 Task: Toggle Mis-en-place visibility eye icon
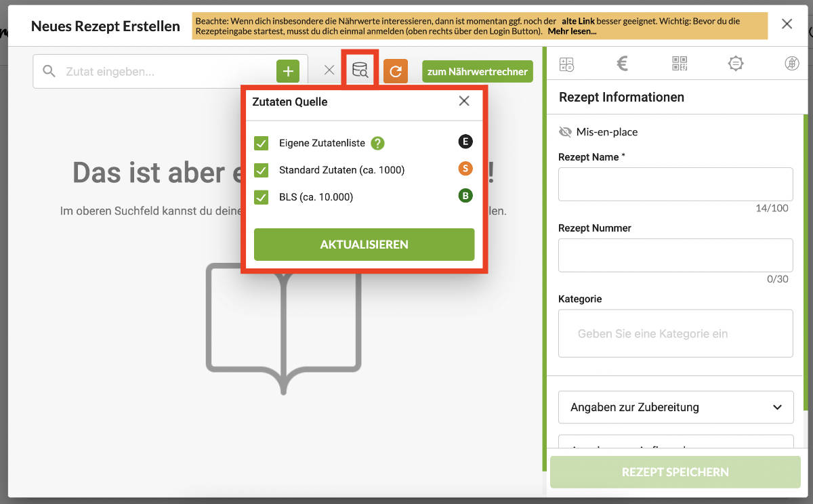pyautogui.click(x=565, y=132)
